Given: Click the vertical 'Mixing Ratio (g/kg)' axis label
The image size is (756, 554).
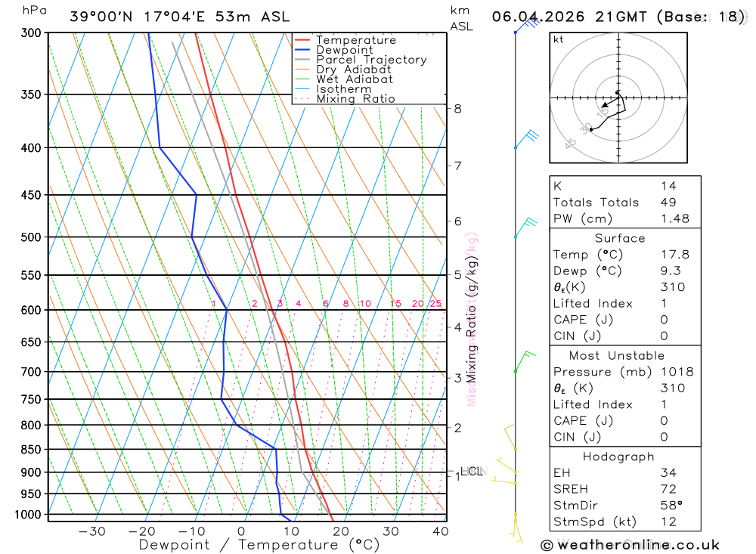Looking at the screenshot, I should pyautogui.click(x=471, y=319).
